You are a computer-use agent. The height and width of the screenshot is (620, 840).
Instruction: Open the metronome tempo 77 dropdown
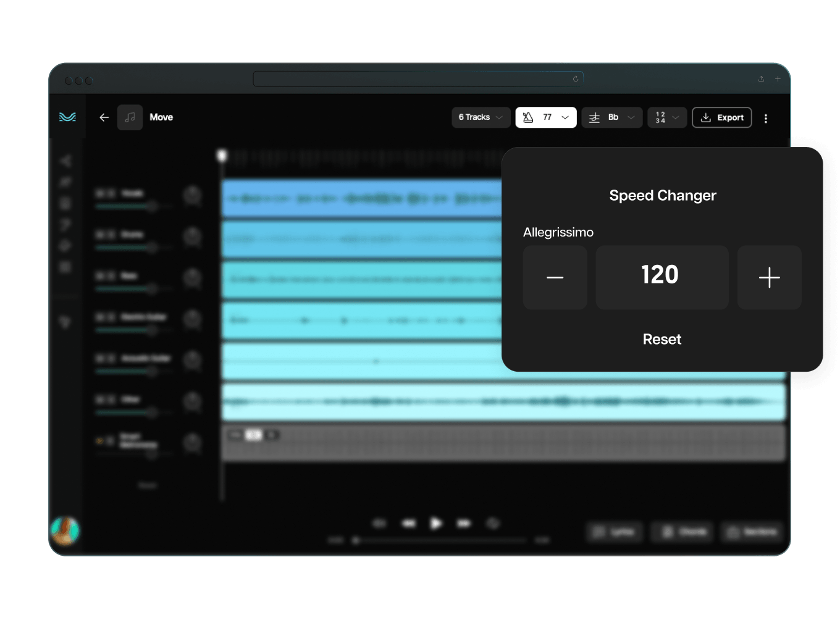[546, 117]
